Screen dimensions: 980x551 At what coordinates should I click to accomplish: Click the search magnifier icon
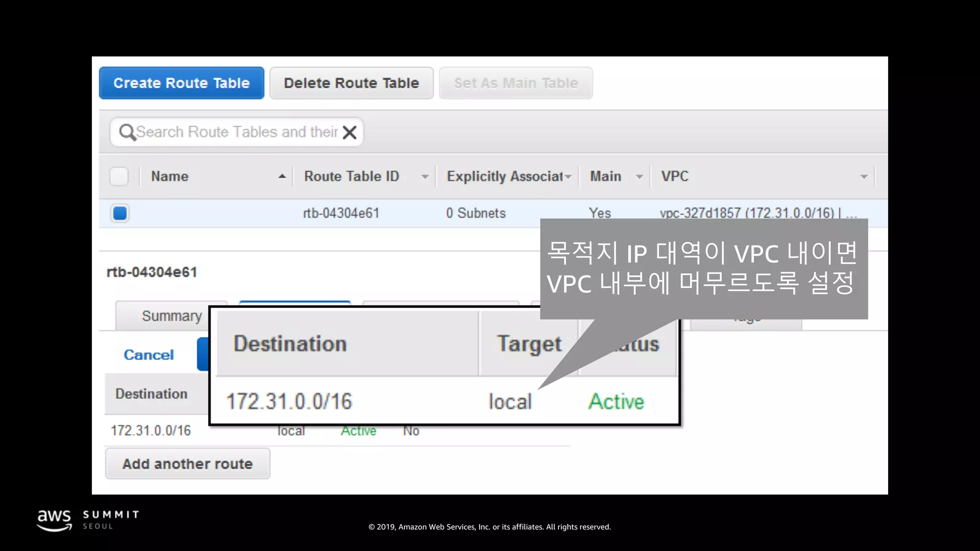coord(127,132)
